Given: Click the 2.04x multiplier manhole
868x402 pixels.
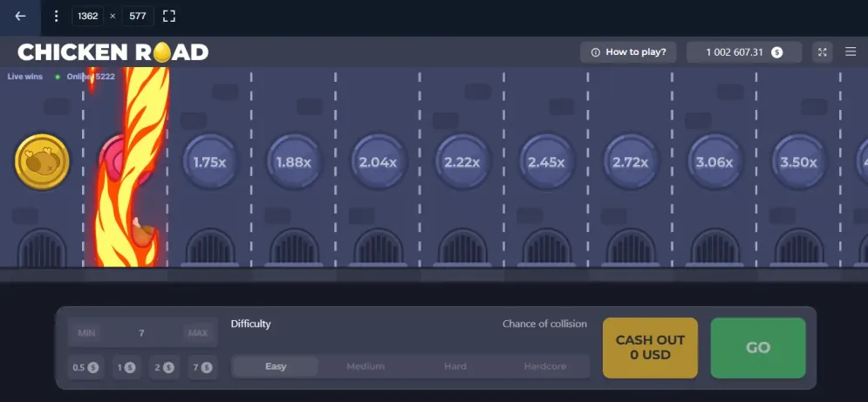Looking at the screenshot, I should point(378,162).
